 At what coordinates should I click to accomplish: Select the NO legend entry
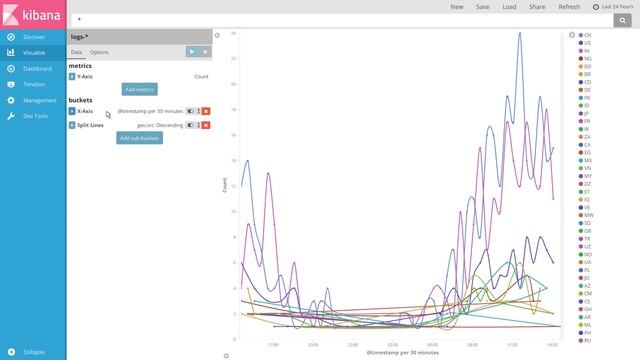586,254
